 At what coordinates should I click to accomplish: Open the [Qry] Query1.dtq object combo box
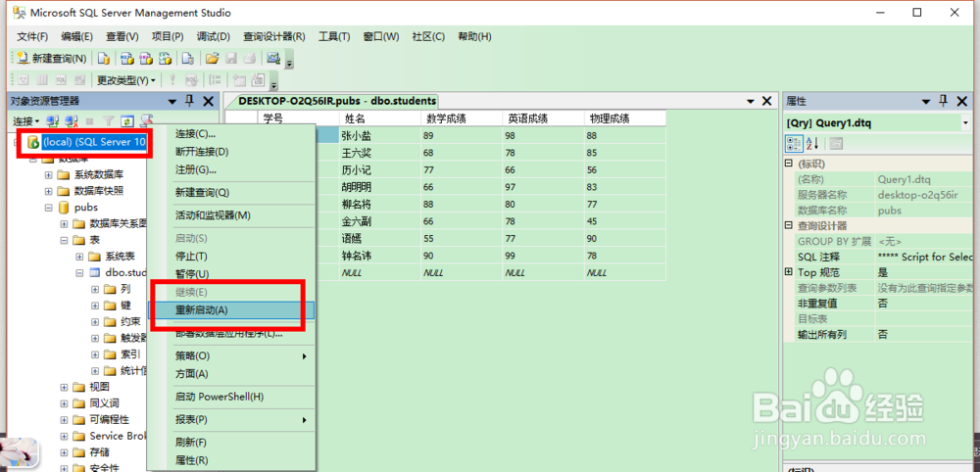click(877, 123)
